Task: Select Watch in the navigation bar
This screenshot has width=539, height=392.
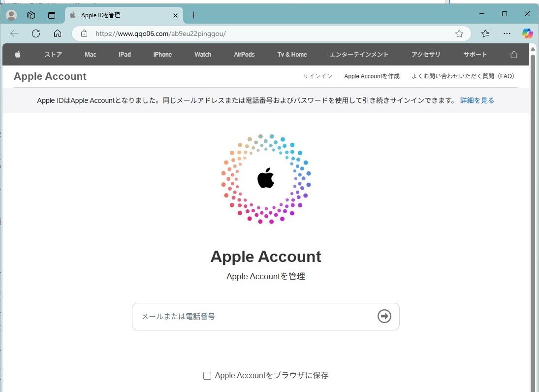Action: (x=203, y=54)
